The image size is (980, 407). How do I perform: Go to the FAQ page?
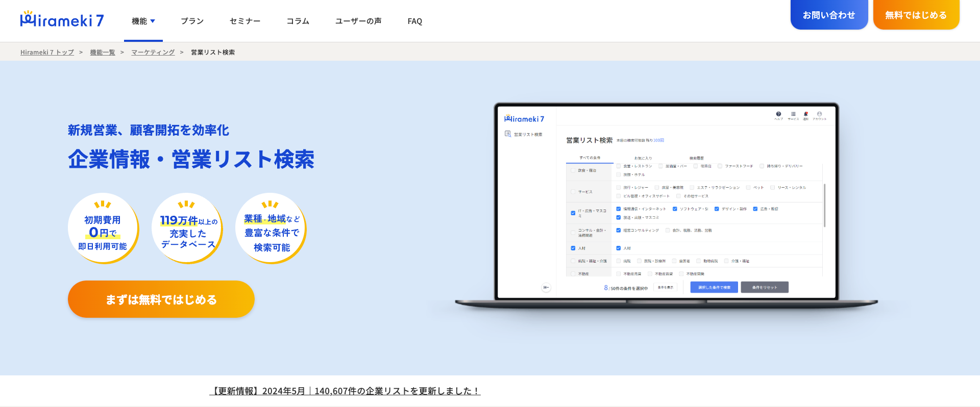pyautogui.click(x=414, y=21)
